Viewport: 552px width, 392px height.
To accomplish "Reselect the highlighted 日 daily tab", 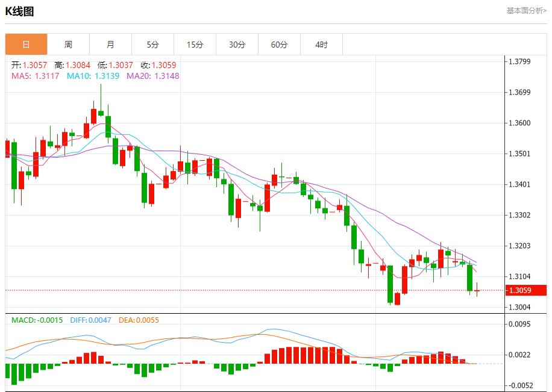I will [x=26, y=44].
